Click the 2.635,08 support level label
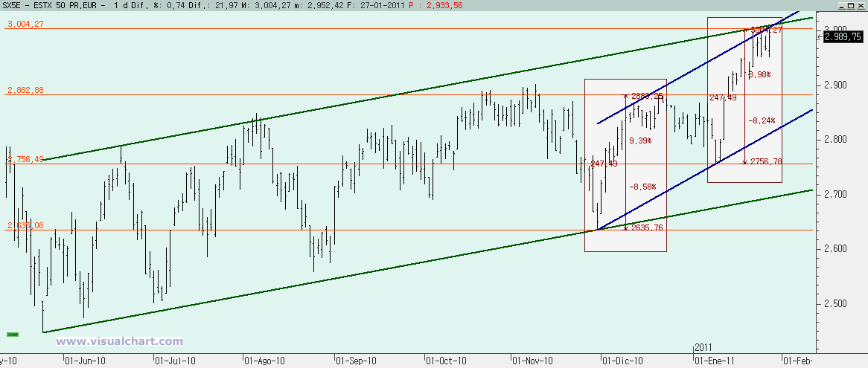This screenshot has height=368, width=868. [x=24, y=225]
